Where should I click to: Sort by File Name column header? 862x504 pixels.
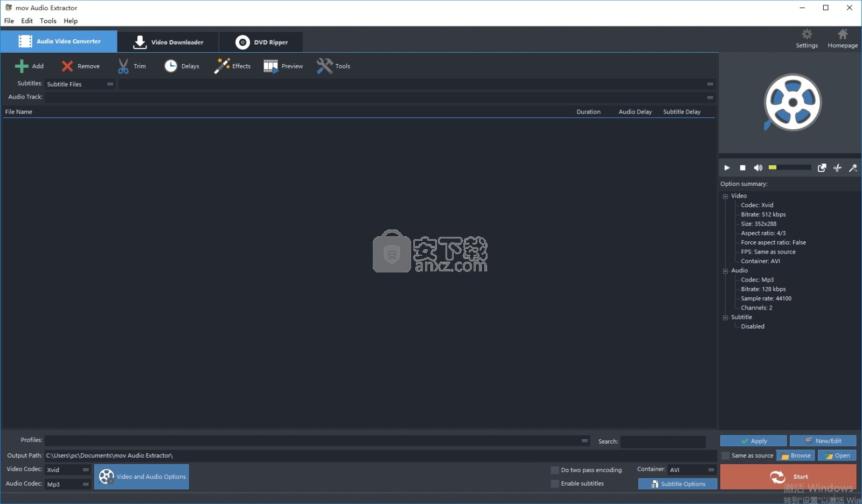click(x=19, y=112)
